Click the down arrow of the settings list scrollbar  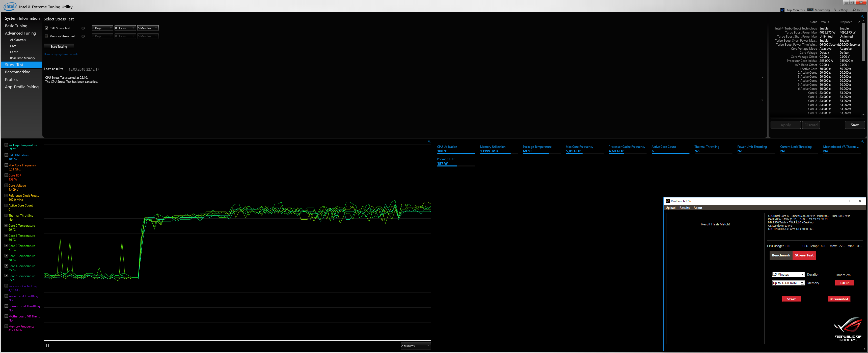(x=863, y=114)
